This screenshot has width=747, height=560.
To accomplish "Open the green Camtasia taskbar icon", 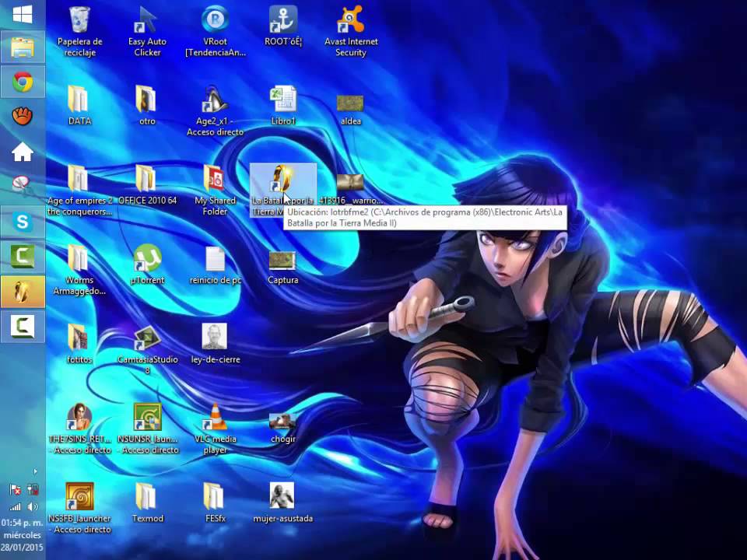I will 23,257.
